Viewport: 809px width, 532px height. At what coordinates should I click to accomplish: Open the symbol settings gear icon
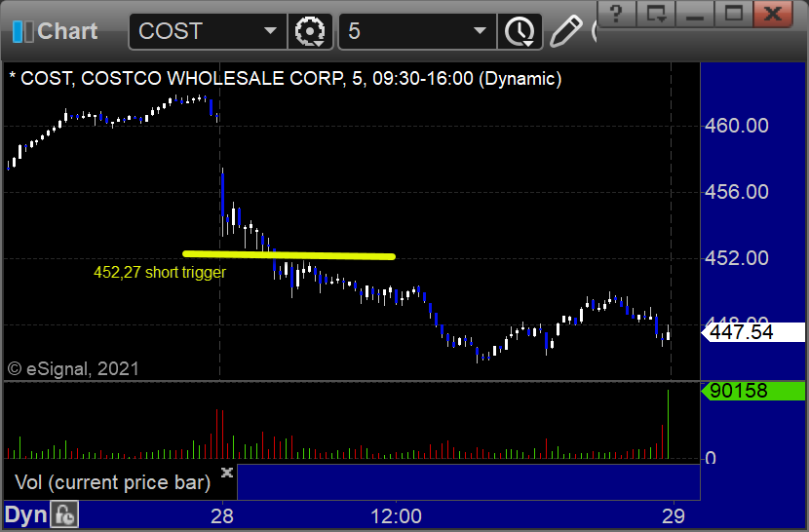point(310,31)
